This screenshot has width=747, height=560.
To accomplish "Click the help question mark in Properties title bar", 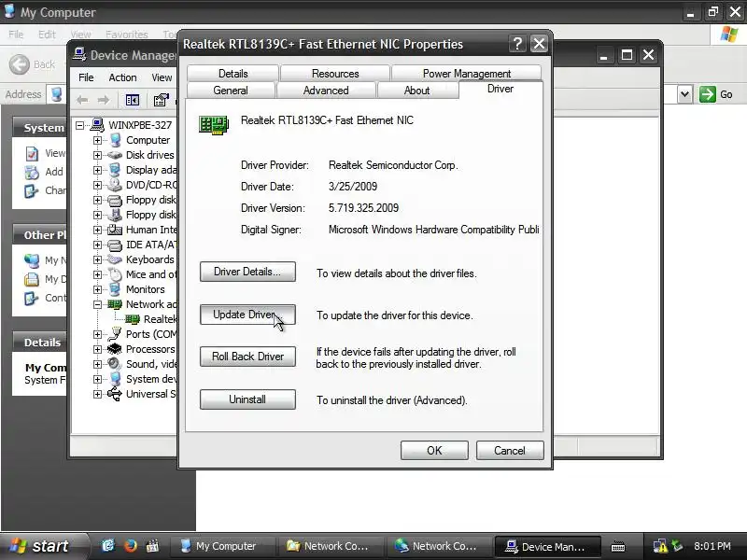I will (x=517, y=44).
